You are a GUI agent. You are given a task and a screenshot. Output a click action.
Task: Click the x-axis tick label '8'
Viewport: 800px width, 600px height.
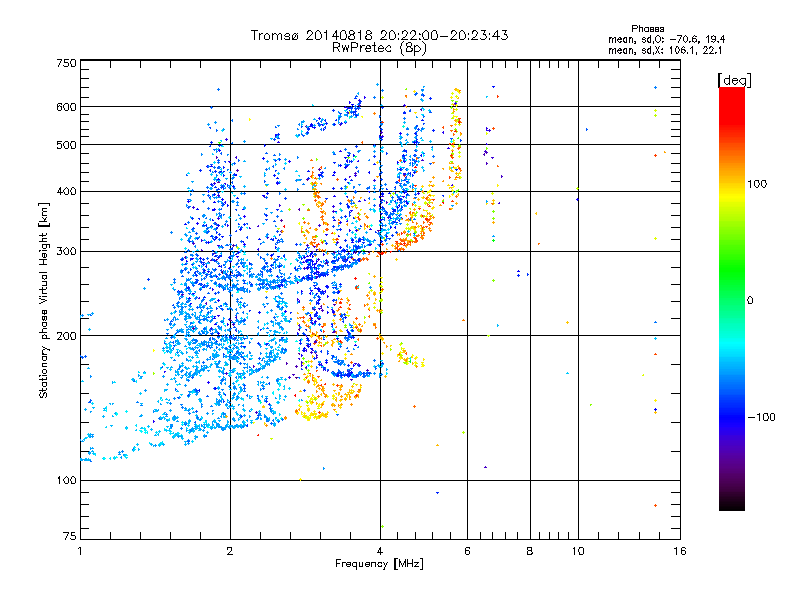click(x=530, y=551)
